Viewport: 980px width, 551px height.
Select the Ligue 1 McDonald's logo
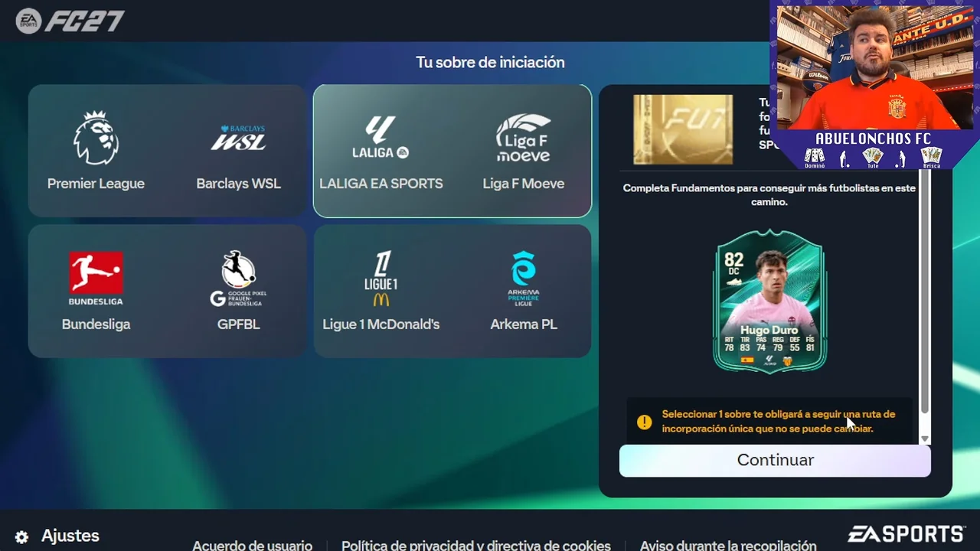381,279
